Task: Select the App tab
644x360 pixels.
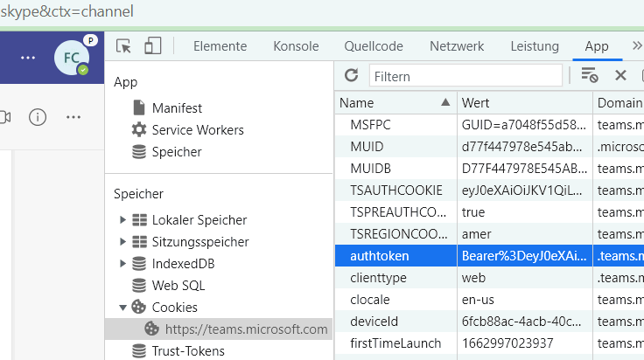Action: (597, 46)
